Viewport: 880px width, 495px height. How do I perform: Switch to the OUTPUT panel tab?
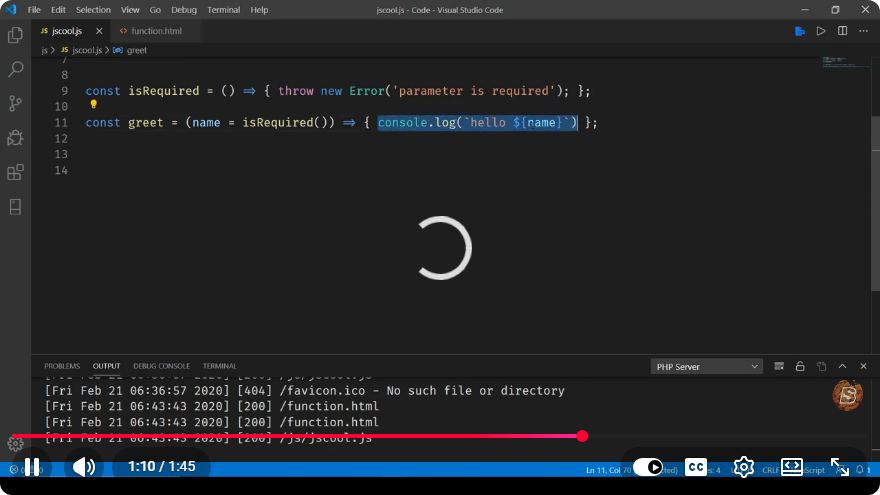[x=107, y=366]
